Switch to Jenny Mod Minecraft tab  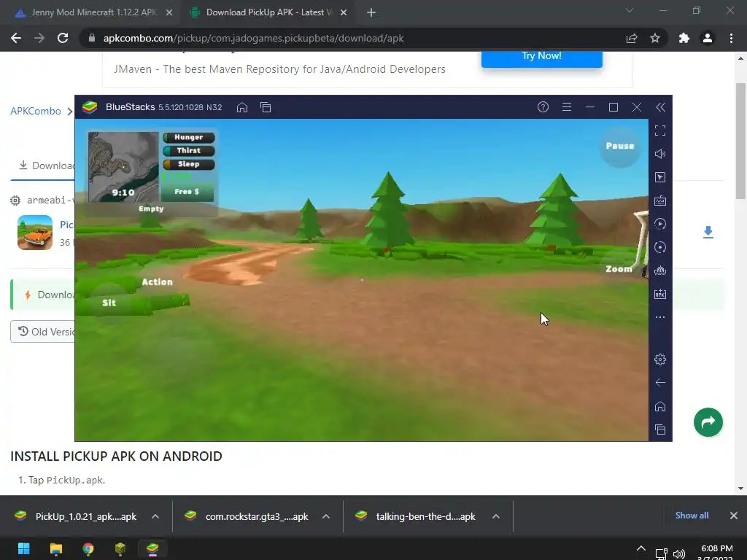click(94, 12)
